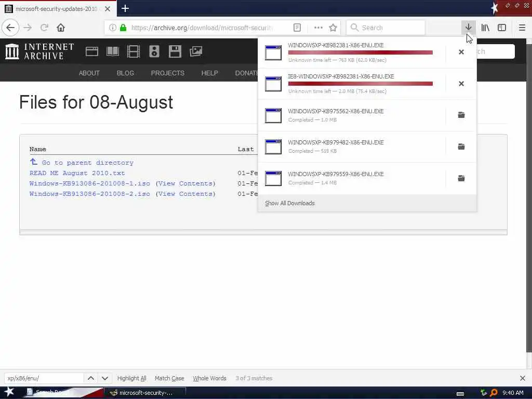Open the PROJECTS menu item
Image resolution: width=532 pixels, height=399 pixels.
click(168, 73)
